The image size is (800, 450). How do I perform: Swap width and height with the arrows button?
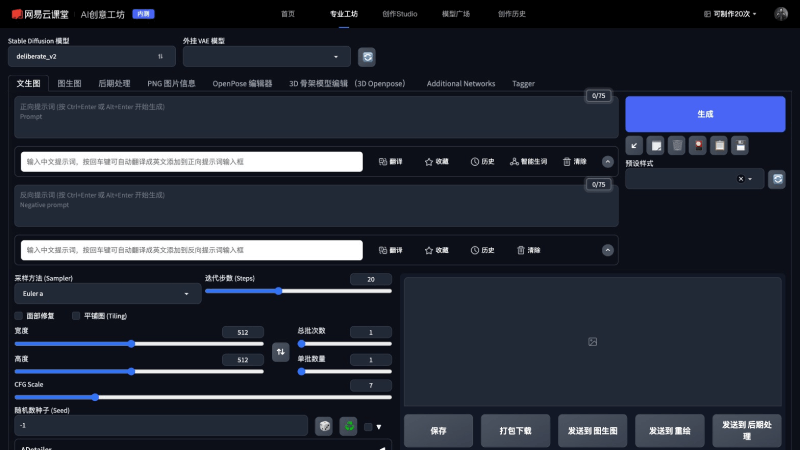click(x=281, y=351)
